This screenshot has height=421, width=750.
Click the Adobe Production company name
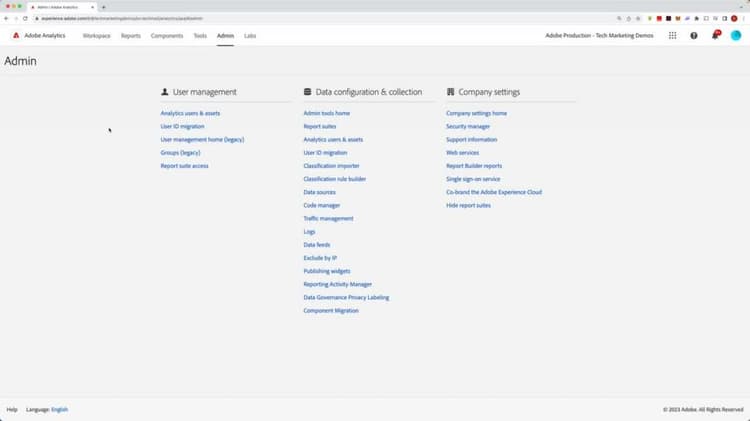pyautogui.click(x=599, y=35)
